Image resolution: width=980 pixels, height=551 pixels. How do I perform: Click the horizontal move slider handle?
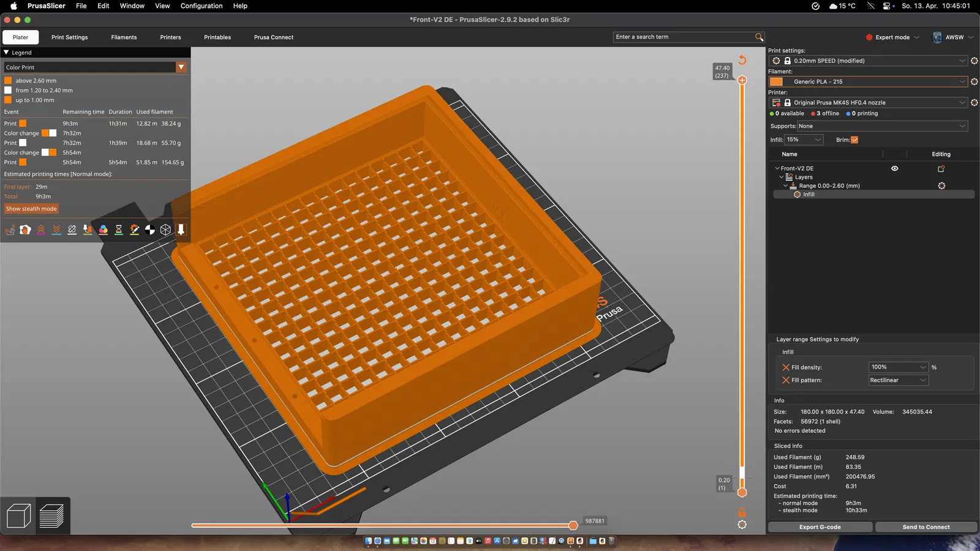[x=573, y=525]
